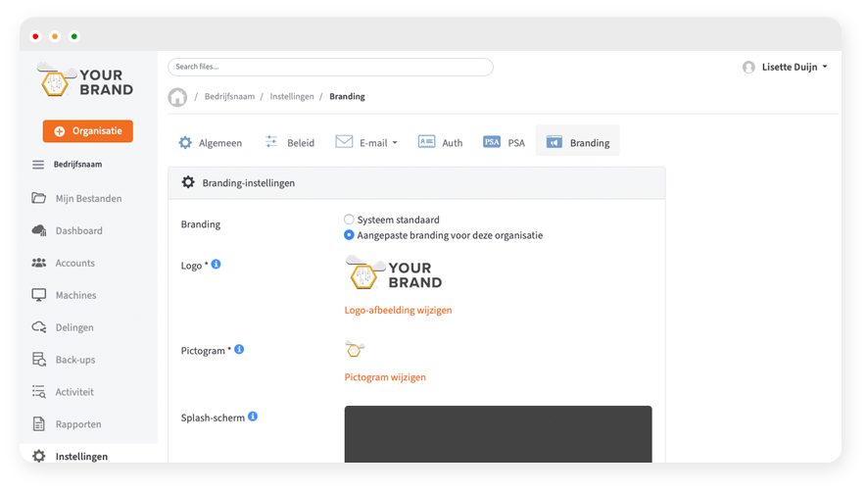Open Back-ups from the sidebar
Screen dimensions: 868x492
tap(75, 360)
